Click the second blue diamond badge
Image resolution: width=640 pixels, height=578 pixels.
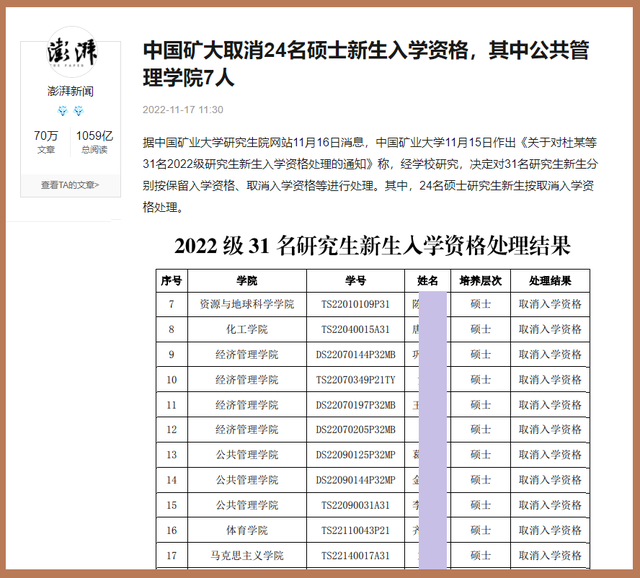point(78,111)
